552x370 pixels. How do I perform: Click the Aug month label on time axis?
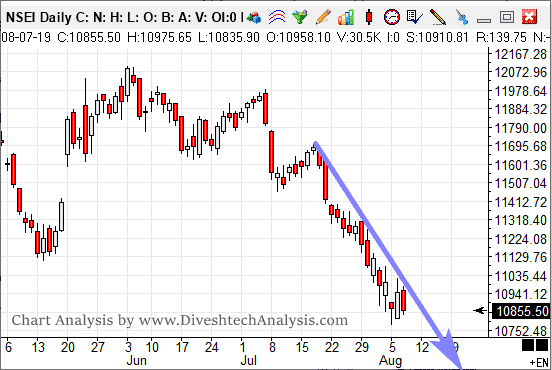pyautogui.click(x=390, y=362)
